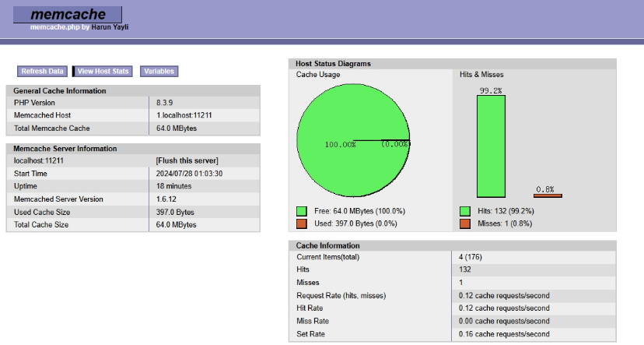The width and height of the screenshot is (644, 345).
Task: Open View Host Stats tab
Action: point(103,71)
